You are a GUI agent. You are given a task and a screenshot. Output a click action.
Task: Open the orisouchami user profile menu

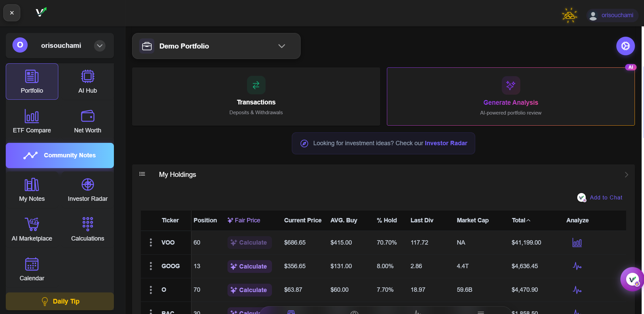[612, 15]
